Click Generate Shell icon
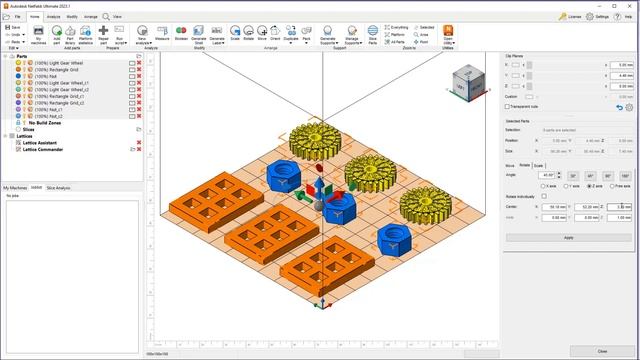This screenshot has width=640, height=360. (198, 30)
